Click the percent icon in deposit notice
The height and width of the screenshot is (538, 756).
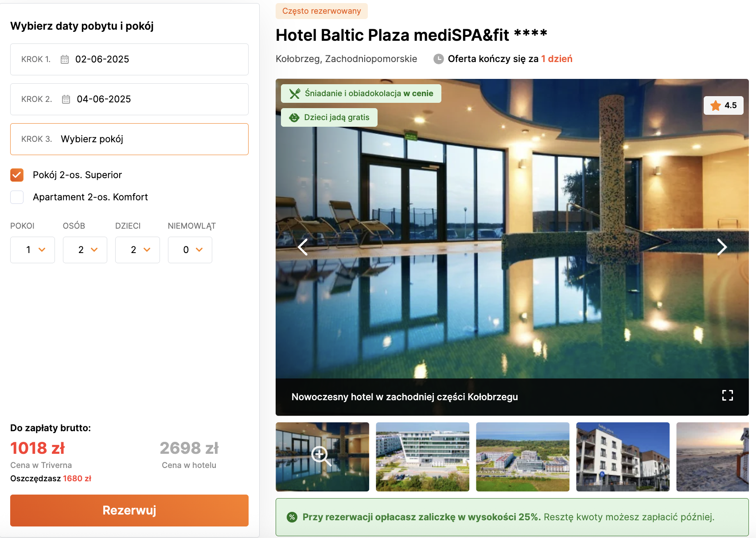tap(292, 517)
